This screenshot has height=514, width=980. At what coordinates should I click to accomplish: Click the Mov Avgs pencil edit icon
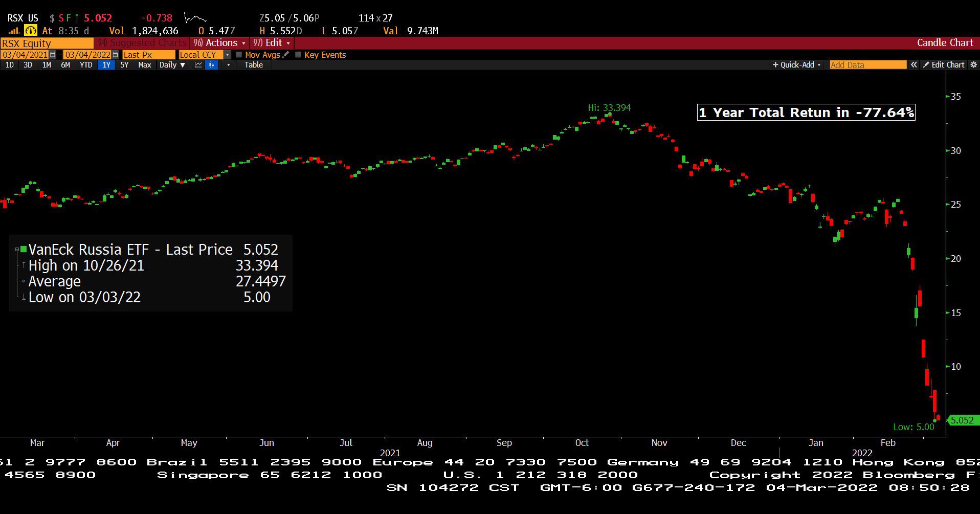(x=286, y=55)
